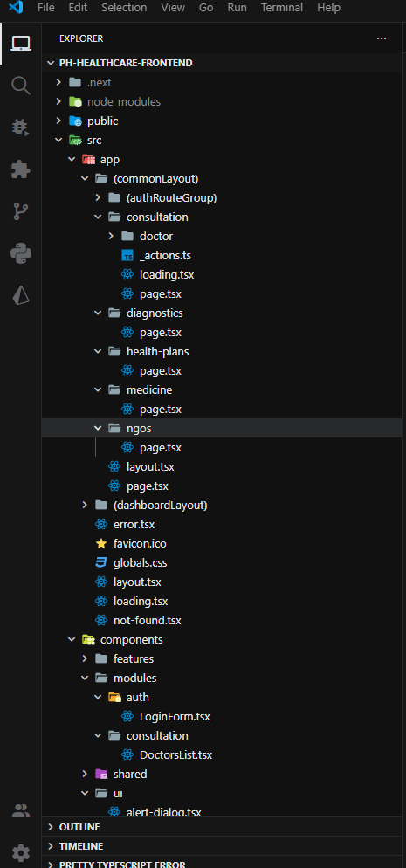Open the Explorer view in activity bar

[20, 43]
